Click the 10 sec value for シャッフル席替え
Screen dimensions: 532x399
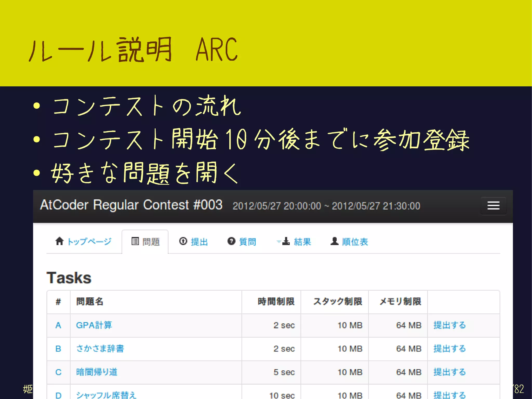[282, 395]
